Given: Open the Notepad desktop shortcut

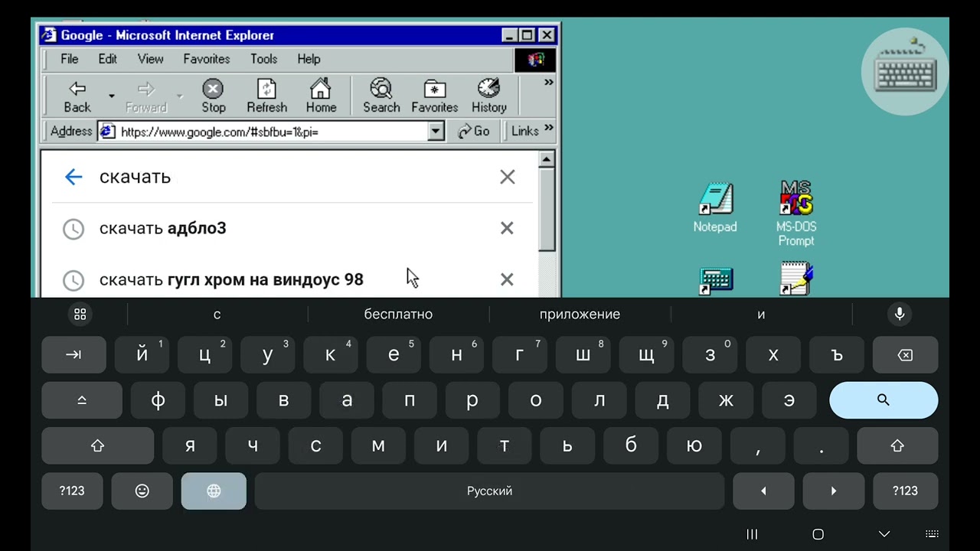Looking at the screenshot, I should pyautogui.click(x=715, y=207).
